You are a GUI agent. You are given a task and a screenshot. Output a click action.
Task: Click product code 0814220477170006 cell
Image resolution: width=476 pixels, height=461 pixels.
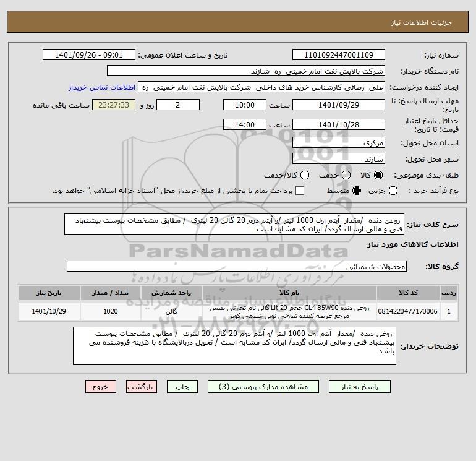[x=408, y=311]
